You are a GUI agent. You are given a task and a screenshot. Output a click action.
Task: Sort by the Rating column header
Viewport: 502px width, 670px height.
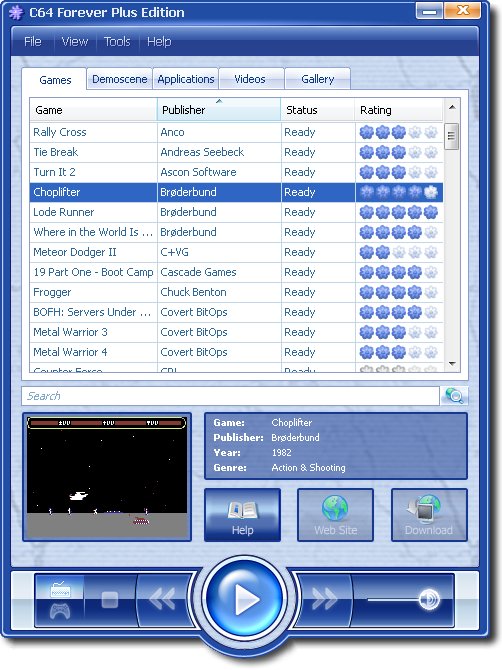tap(399, 110)
